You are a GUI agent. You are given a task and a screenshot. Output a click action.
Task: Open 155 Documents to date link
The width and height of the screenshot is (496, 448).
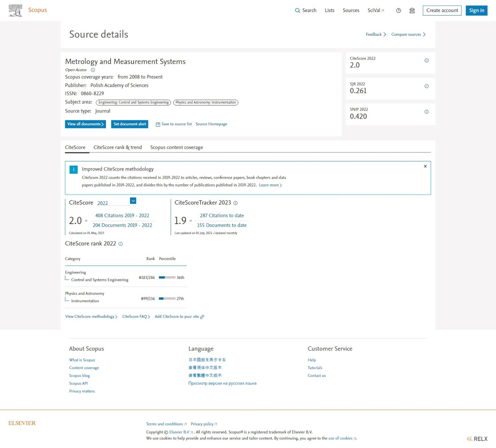pyautogui.click(x=222, y=225)
